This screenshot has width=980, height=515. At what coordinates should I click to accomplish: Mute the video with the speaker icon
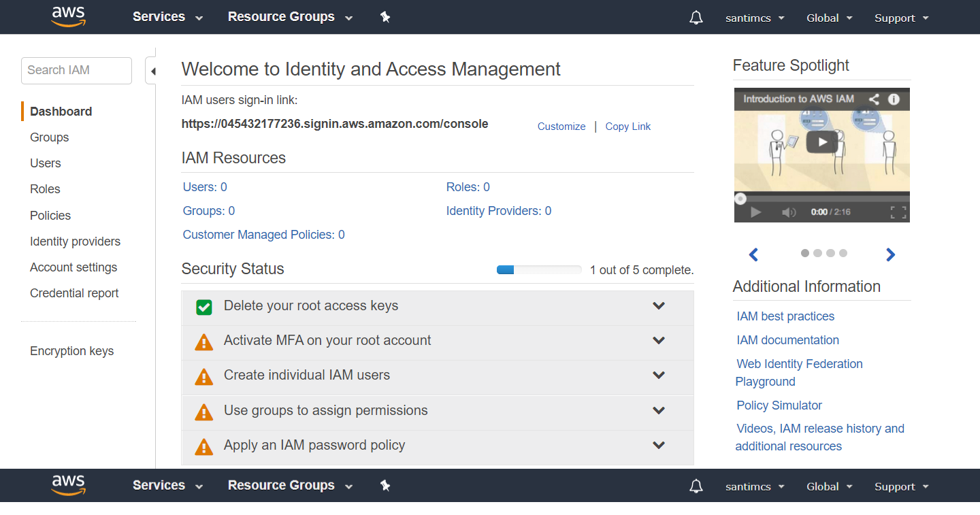789,212
